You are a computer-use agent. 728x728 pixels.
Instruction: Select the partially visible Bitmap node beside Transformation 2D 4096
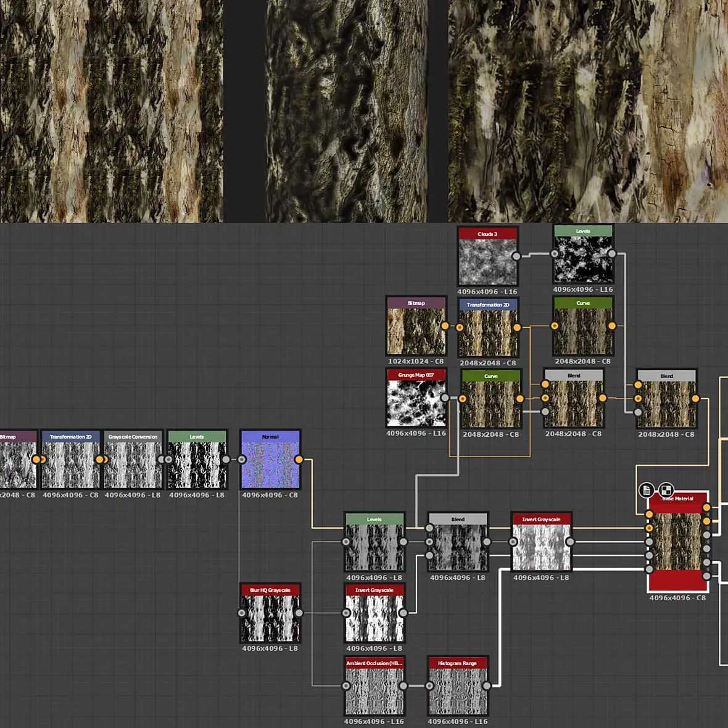18,460
